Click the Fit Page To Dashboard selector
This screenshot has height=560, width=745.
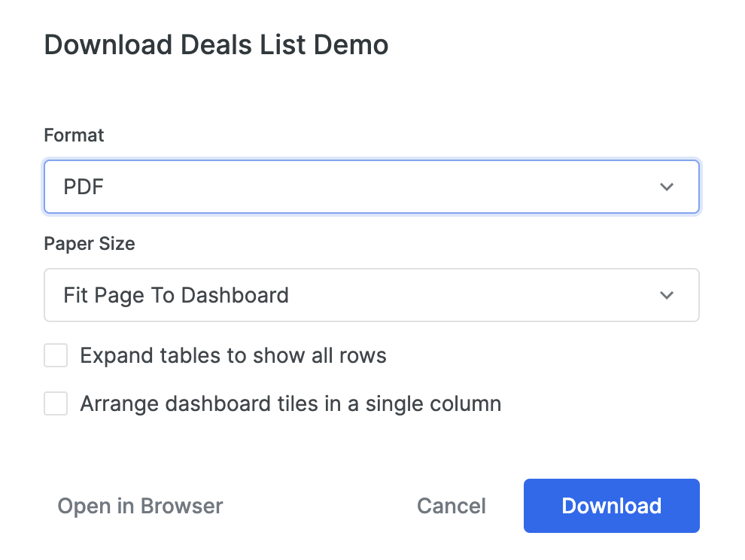click(372, 295)
